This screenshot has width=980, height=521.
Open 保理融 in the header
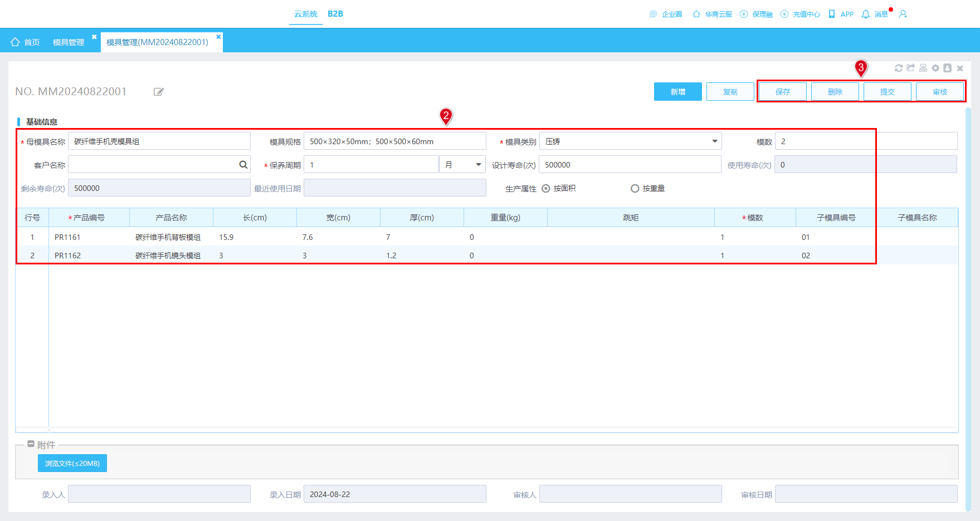[756, 14]
